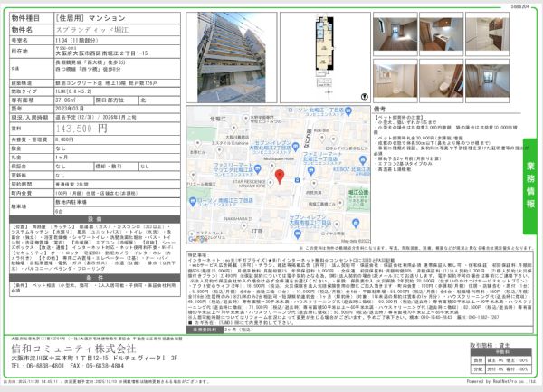543x392 pixels.
Task: Click the compass icon on floor plan
Action: [x=365, y=97]
